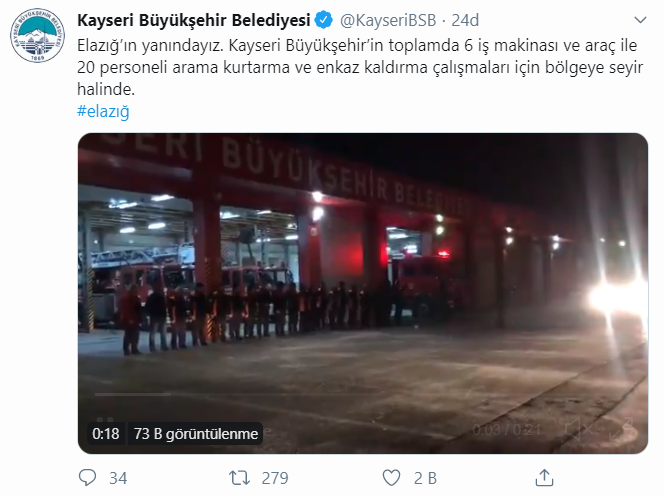Click the 24d tweet timestamp
664x496 pixels.
point(465,20)
